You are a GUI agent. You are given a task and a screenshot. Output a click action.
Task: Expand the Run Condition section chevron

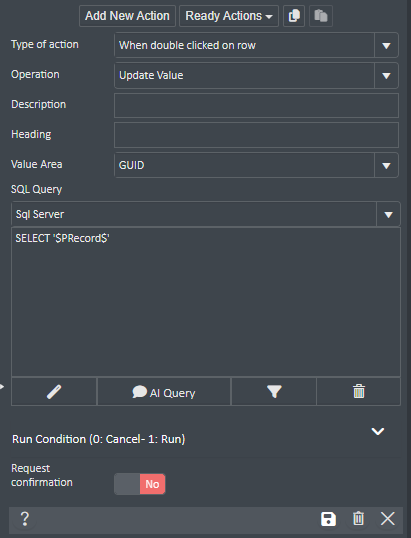(x=378, y=431)
